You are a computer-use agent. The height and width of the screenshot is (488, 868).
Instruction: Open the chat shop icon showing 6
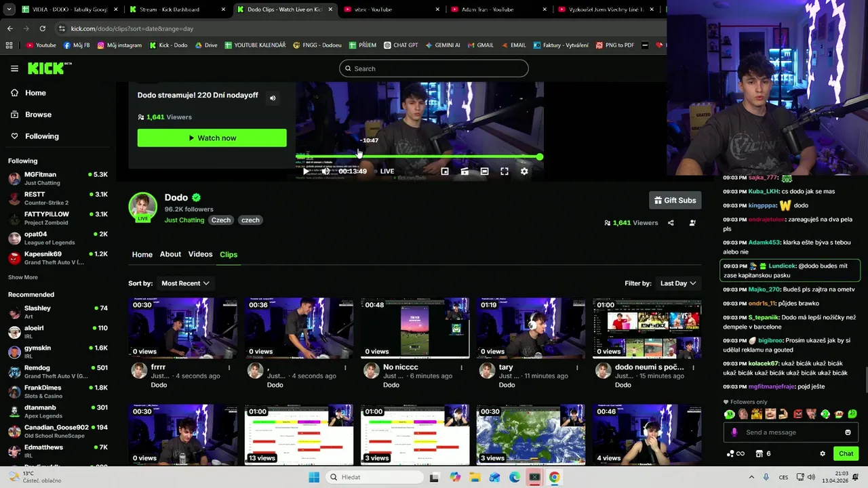coord(763,454)
